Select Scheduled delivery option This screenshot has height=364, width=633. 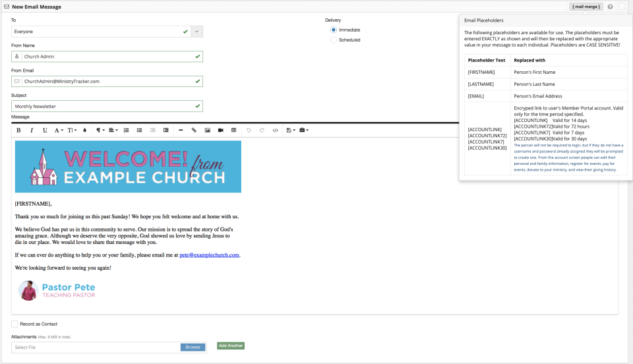click(x=334, y=40)
